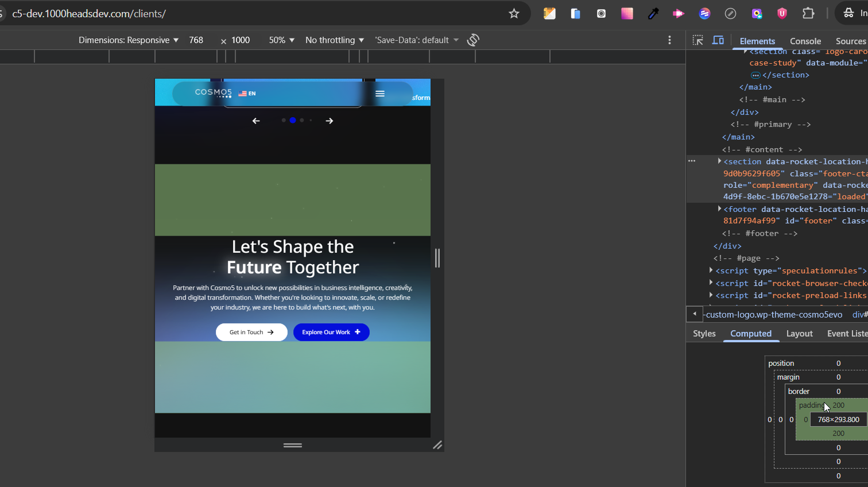Screen dimensions: 868x487
Task: Toggle the device toolbar icon
Action: [718, 40]
